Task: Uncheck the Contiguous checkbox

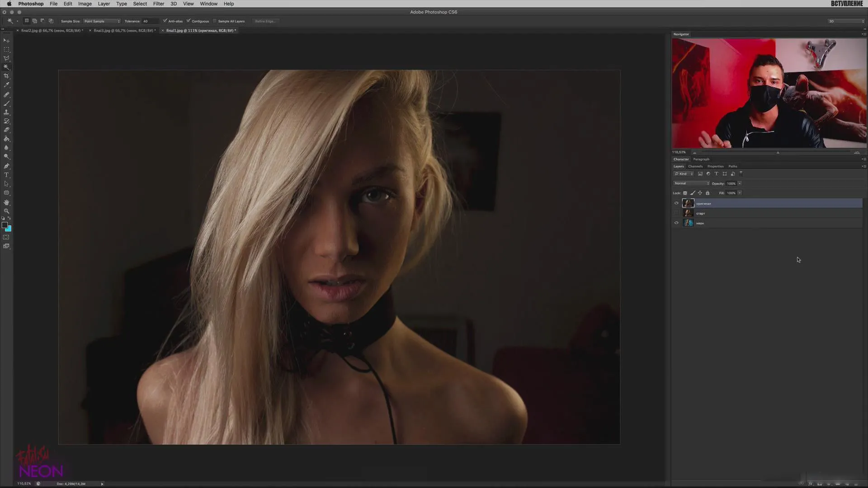Action: 189,21
